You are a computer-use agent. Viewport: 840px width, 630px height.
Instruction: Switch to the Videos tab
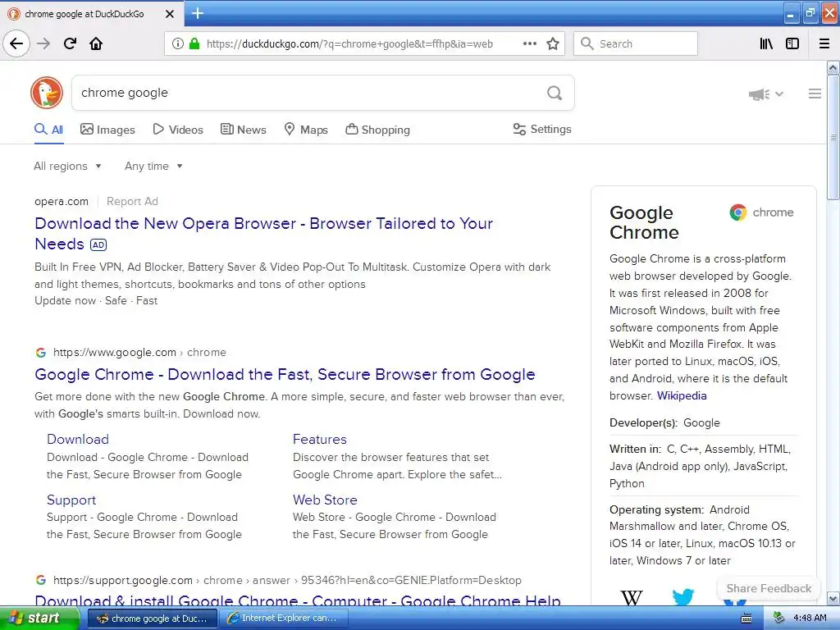[178, 130]
